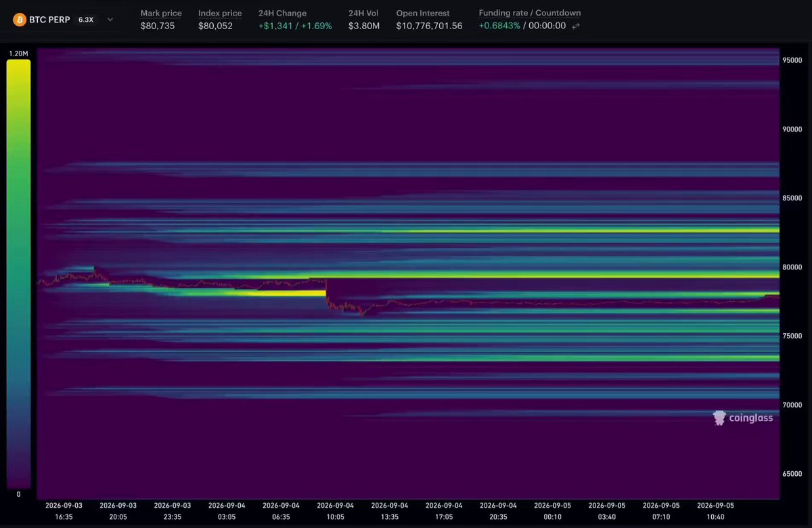
Task: Click the 2026-09-04 20:35 time label
Action: click(498, 511)
